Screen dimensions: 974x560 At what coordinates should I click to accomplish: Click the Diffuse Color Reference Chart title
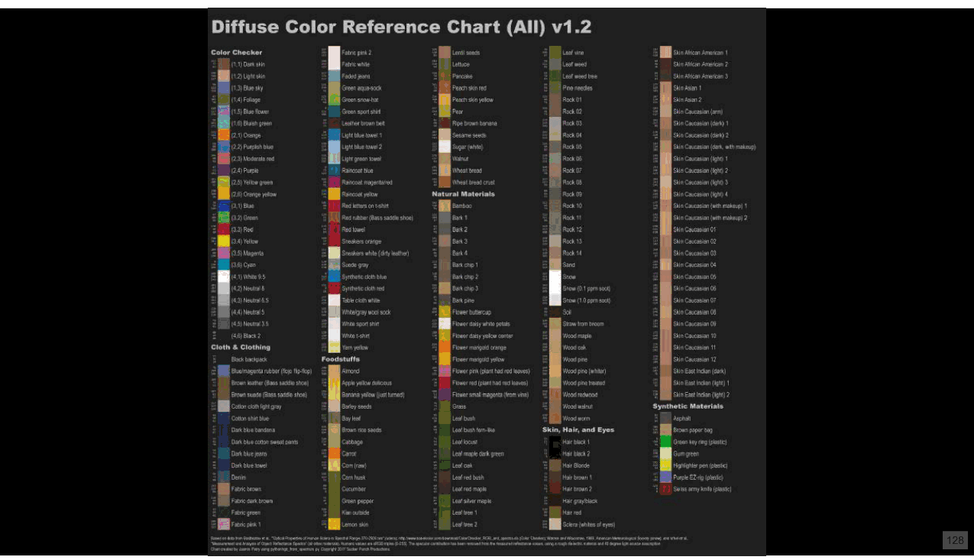point(401,28)
